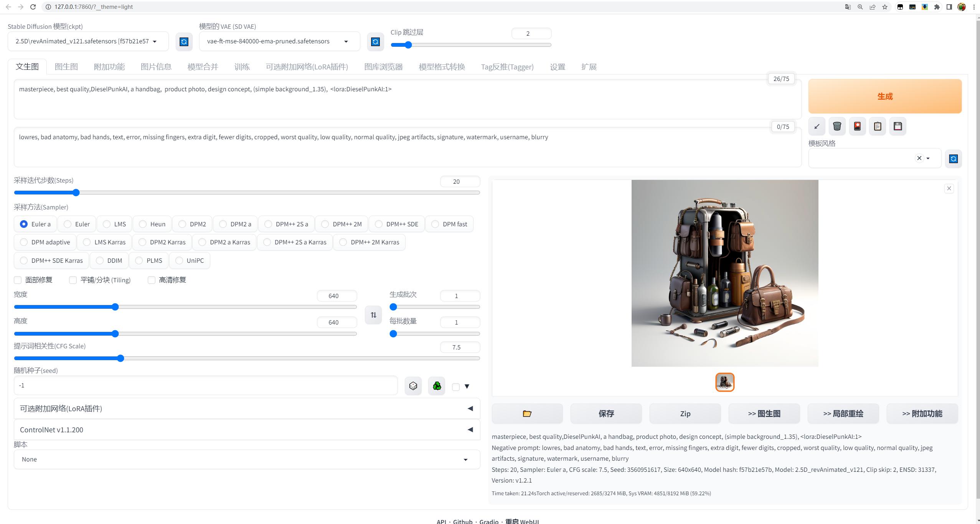Viewport: 980px width, 524px height.
Task: Click the arrow icon to read last generation parameters
Action: (x=817, y=126)
